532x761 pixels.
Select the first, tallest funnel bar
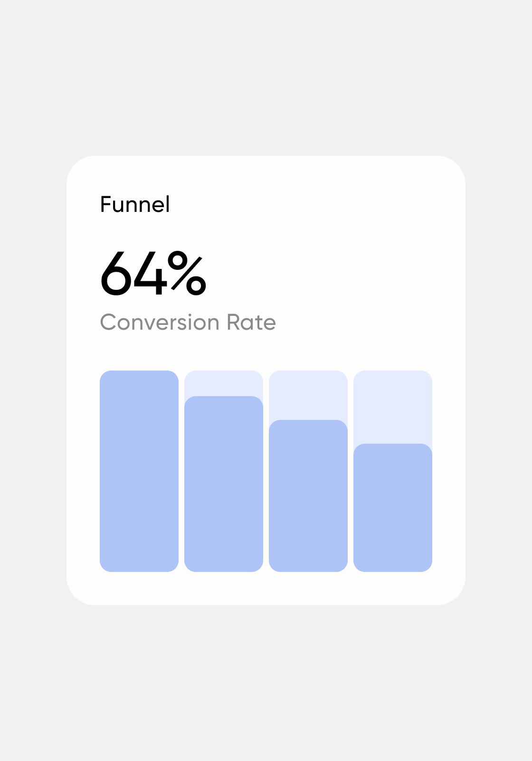139,471
